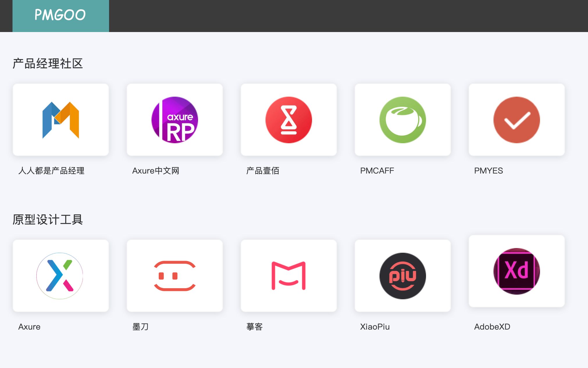
Task: Open the Adobe Xd icon
Action: pos(517,271)
